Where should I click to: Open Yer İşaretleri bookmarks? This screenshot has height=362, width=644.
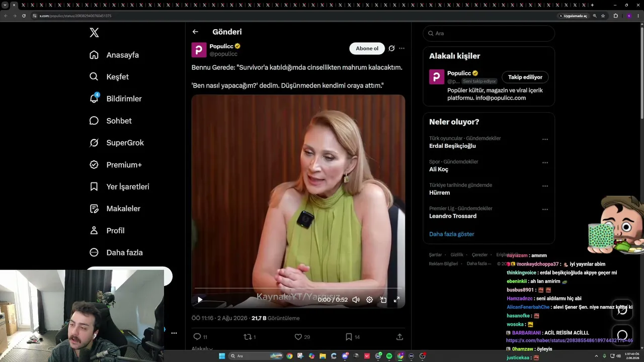click(x=119, y=187)
